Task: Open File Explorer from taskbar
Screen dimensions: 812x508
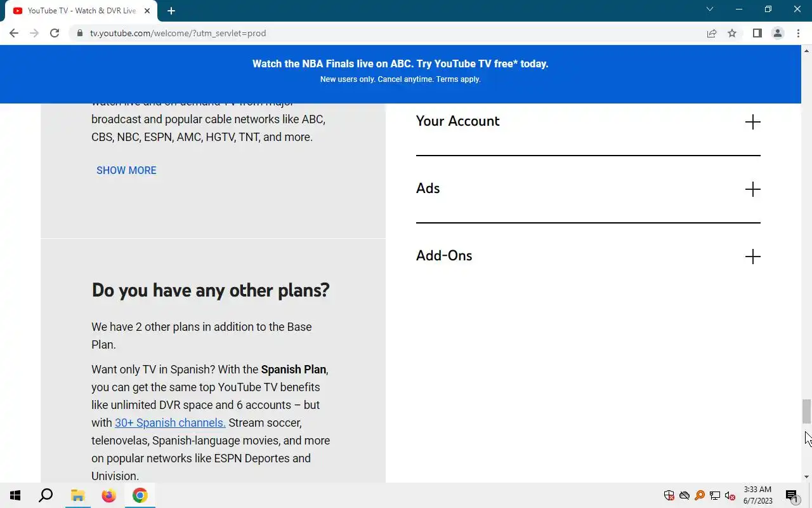Action: 77,495
